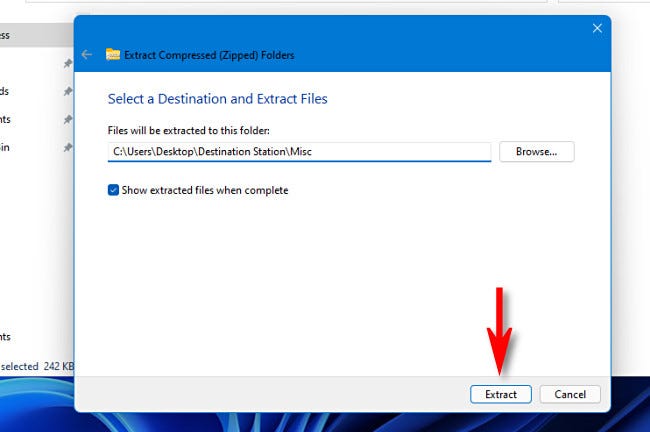This screenshot has height=432, width=650.
Task: Click the "Extract Compressed (Zipped) Folders" title text
Action: point(209,55)
